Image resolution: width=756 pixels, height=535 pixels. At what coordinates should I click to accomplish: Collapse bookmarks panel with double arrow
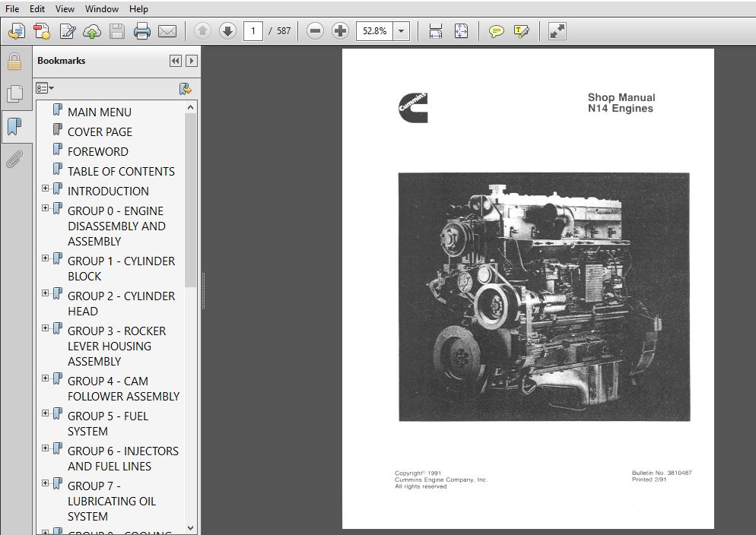[x=176, y=61]
